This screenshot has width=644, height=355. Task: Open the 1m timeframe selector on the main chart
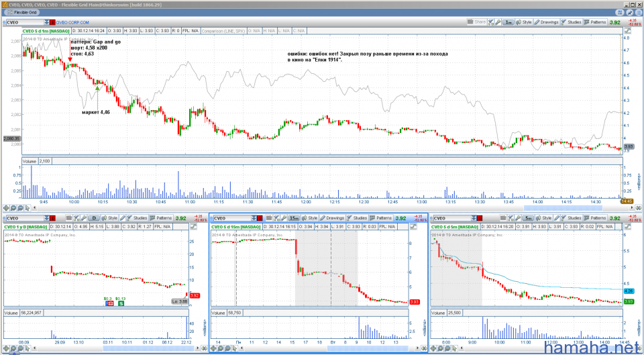pos(508,22)
